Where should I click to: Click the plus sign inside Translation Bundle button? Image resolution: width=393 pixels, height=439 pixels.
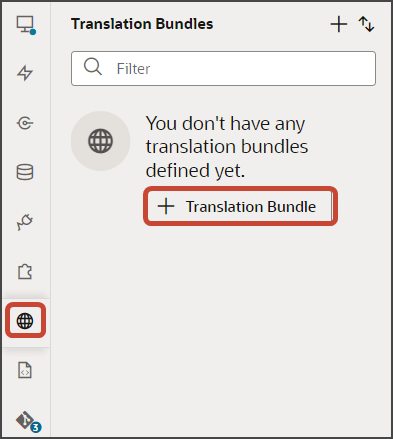point(166,206)
